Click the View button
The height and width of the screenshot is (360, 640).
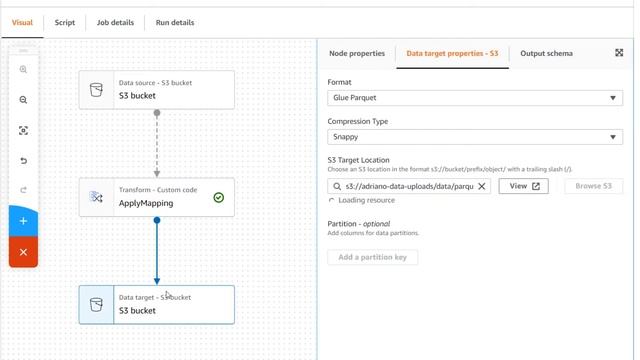524,186
